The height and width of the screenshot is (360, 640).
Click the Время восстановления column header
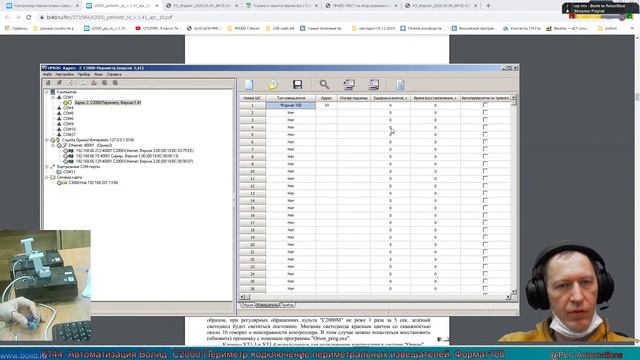pyautogui.click(x=435, y=98)
